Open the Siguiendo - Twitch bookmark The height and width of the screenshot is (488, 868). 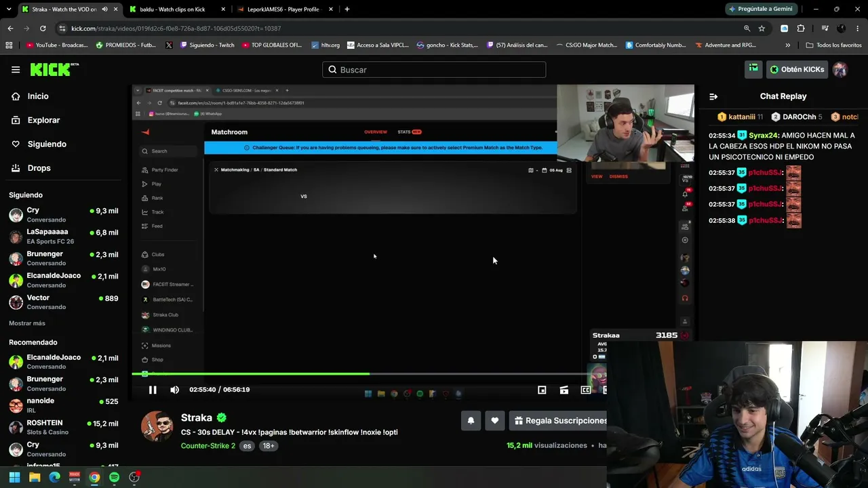tap(208, 45)
